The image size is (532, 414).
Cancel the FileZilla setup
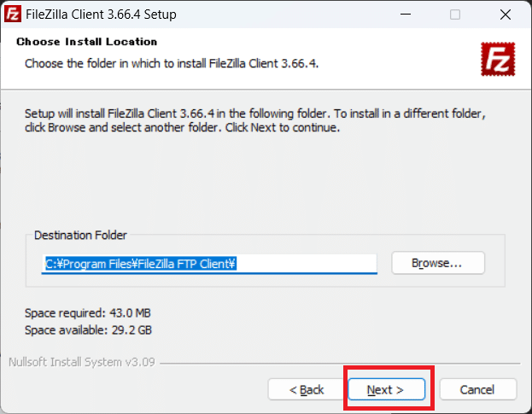tap(476, 389)
